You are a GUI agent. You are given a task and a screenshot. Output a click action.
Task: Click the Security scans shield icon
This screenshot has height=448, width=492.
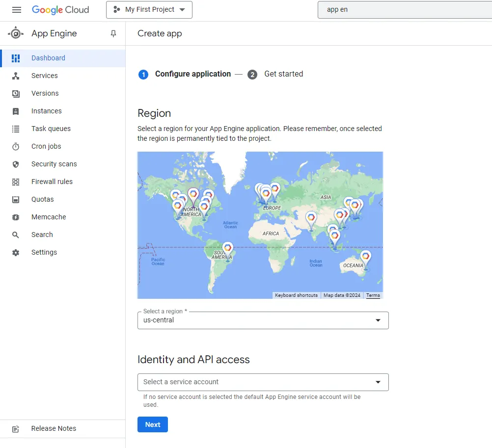pyautogui.click(x=16, y=164)
